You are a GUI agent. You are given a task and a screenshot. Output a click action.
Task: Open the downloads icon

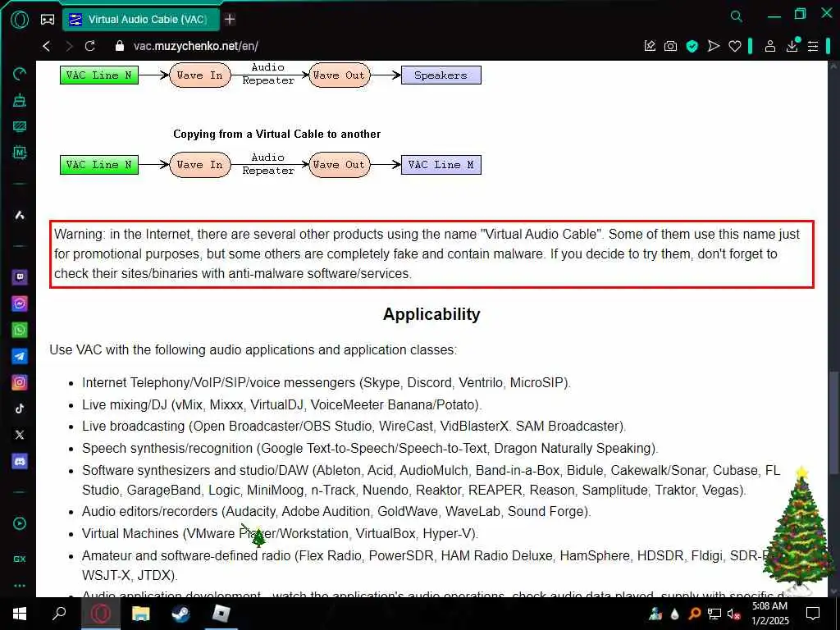(x=792, y=45)
